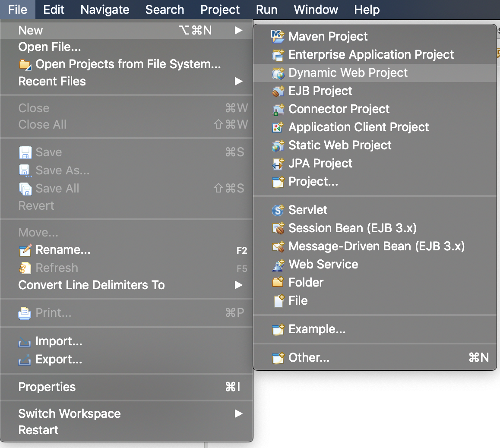Screen dimensions: 500x448
Task: Click the JPA Project icon
Action: pyautogui.click(x=278, y=164)
